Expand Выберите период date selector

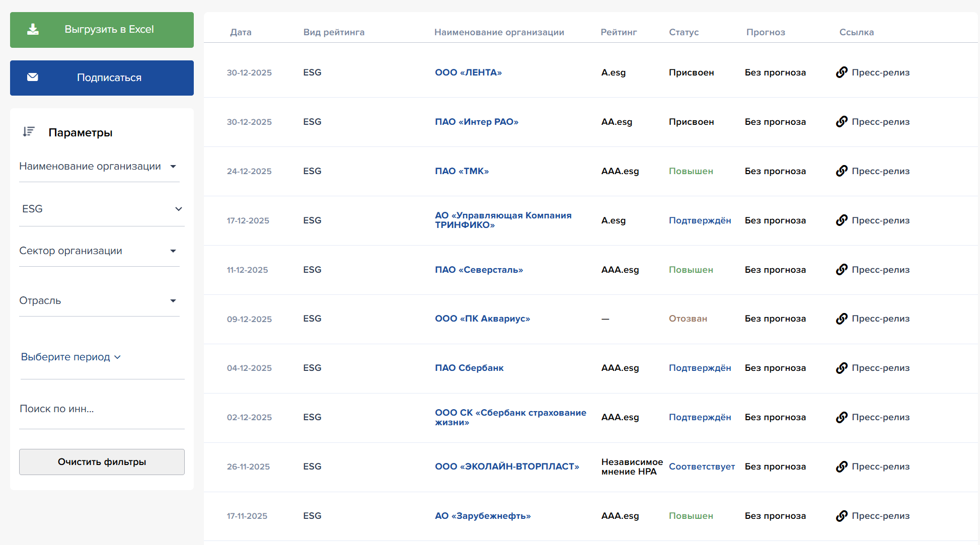point(70,357)
